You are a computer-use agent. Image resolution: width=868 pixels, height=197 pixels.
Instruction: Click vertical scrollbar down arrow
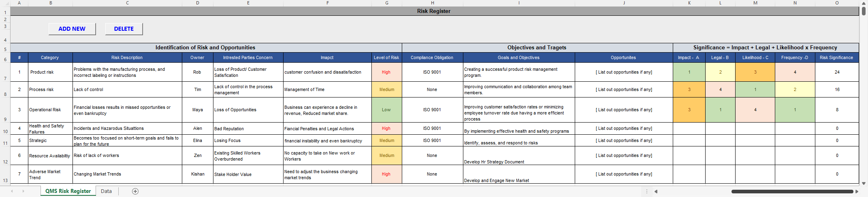pos(864,183)
